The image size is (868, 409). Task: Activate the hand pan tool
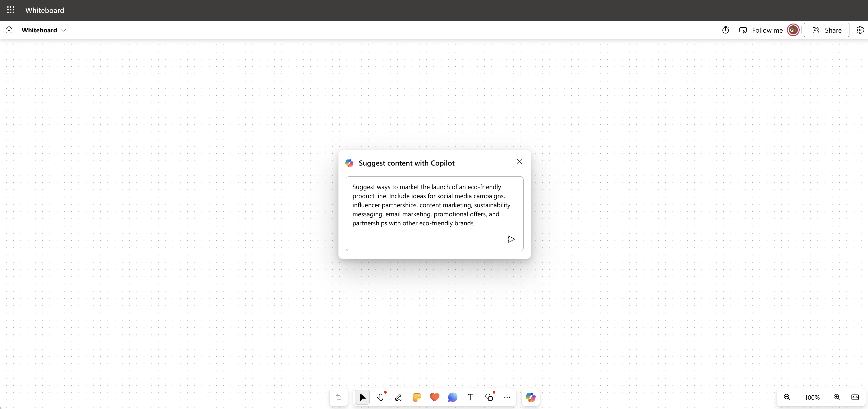pos(380,397)
